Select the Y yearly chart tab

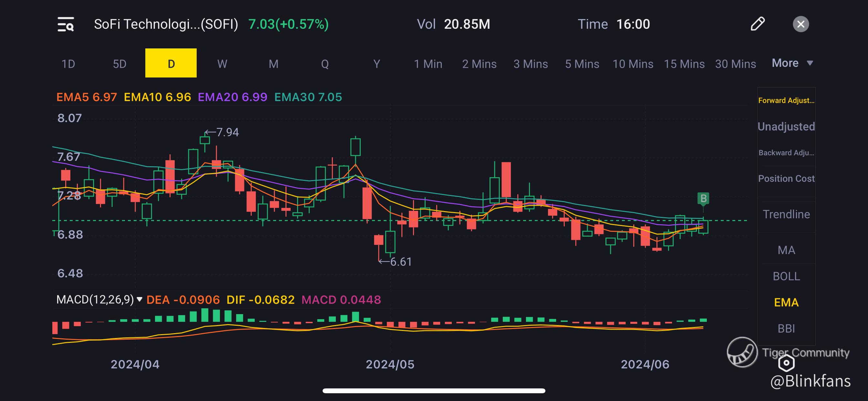pyautogui.click(x=377, y=64)
